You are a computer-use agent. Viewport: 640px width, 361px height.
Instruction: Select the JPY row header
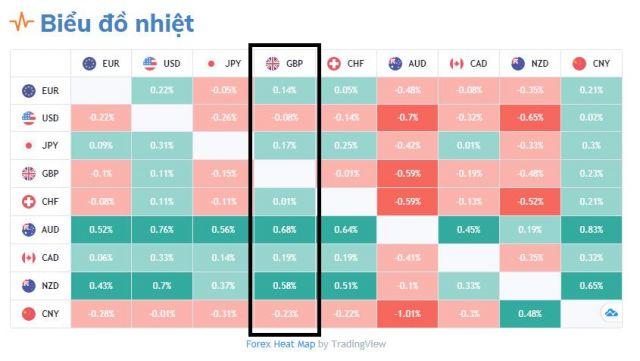[40, 146]
